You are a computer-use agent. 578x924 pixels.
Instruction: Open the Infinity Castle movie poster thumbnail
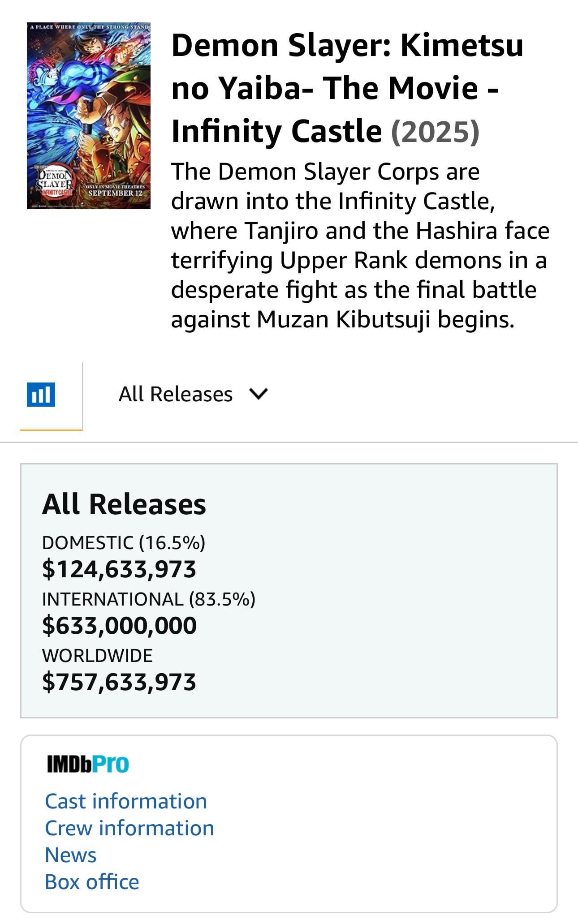click(x=89, y=116)
